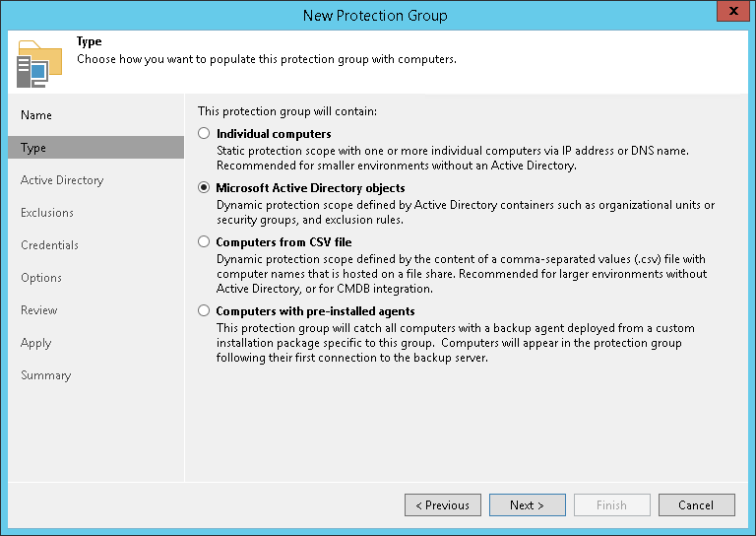Open the Summary wizard step
Image resolution: width=756 pixels, height=536 pixels.
[x=46, y=375]
